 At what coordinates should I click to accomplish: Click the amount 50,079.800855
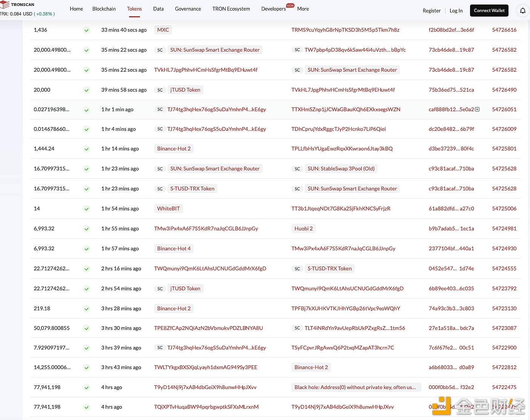click(x=52, y=328)
